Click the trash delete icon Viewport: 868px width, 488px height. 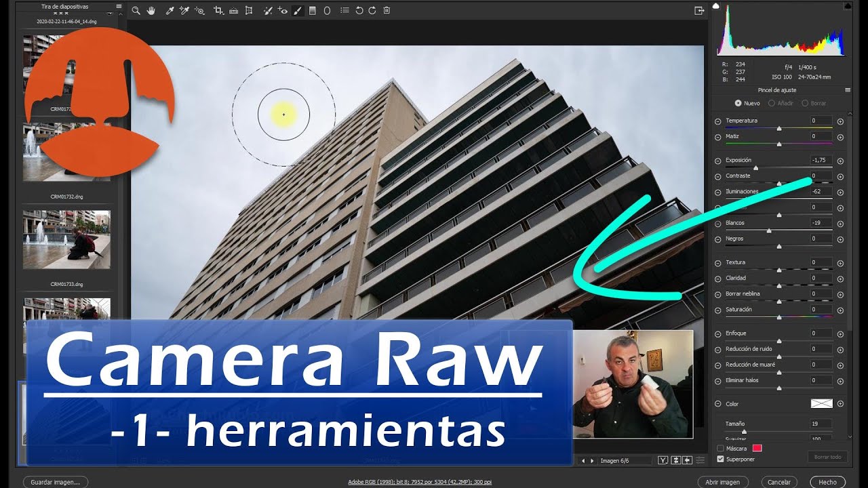[x=387, y=10]
